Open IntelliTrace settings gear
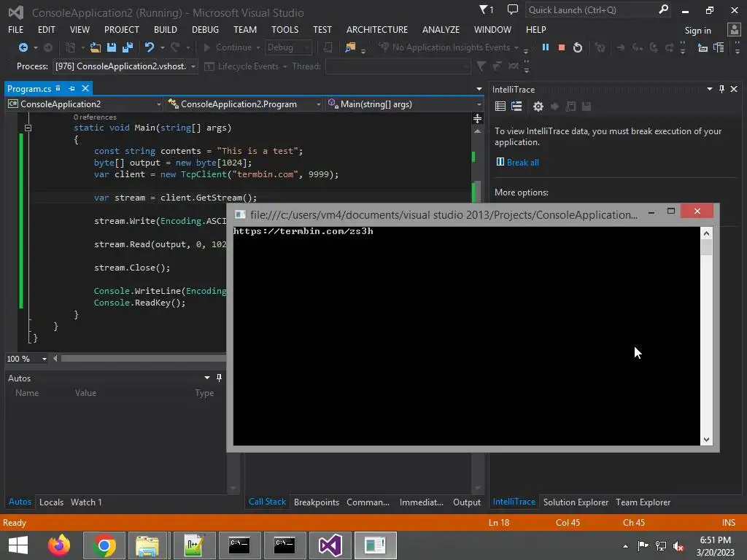This screenshot has height=560, width=747. (538, 106)
